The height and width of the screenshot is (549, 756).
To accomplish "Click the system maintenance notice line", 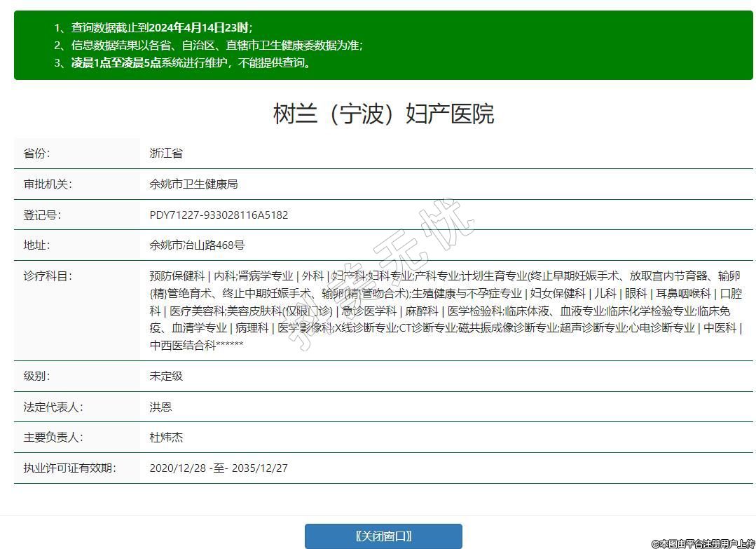I will (191, 62).
